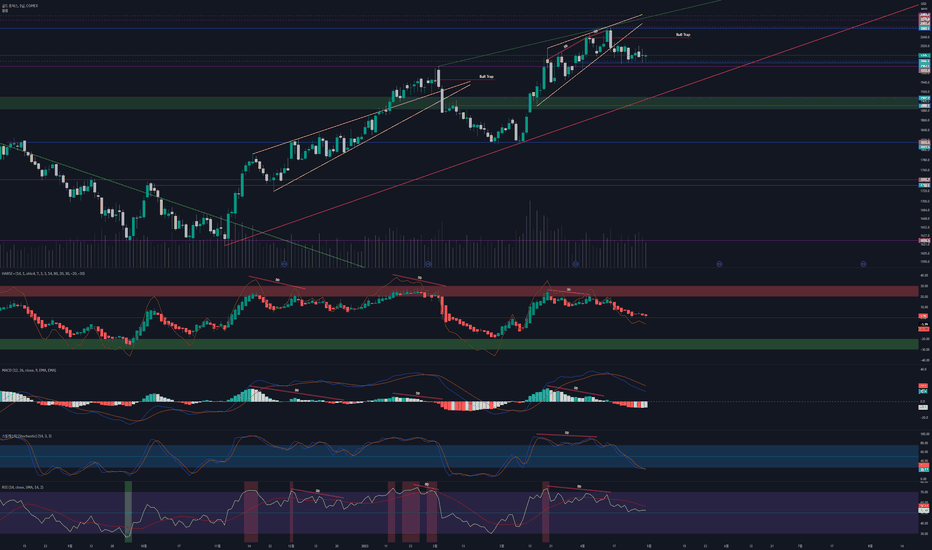Select the MACD (12, 26, close) indicator legend
Screen dimensions: 932x550
tap(29, 370)
